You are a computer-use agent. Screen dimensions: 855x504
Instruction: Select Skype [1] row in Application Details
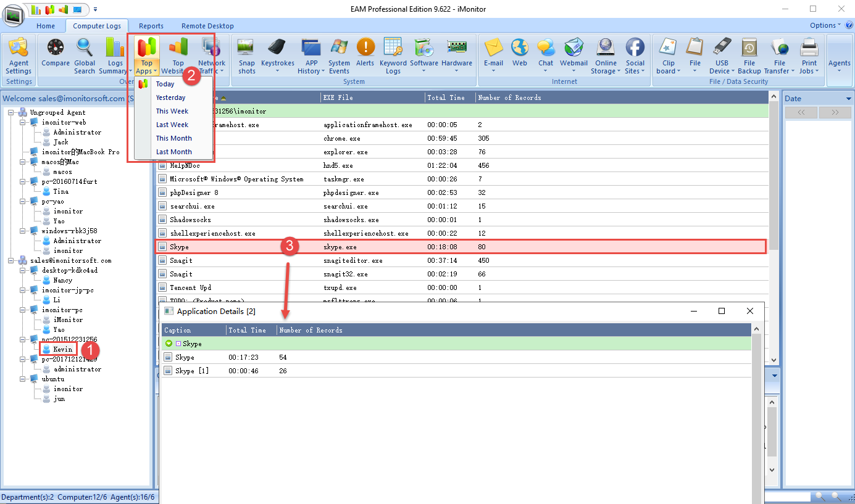pos(457,371)
